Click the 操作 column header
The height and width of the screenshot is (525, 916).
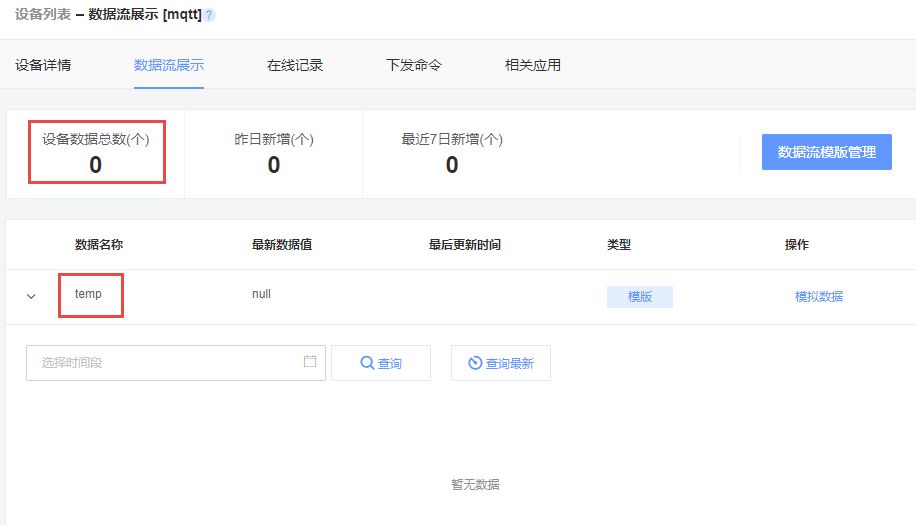tap(796, 245)
